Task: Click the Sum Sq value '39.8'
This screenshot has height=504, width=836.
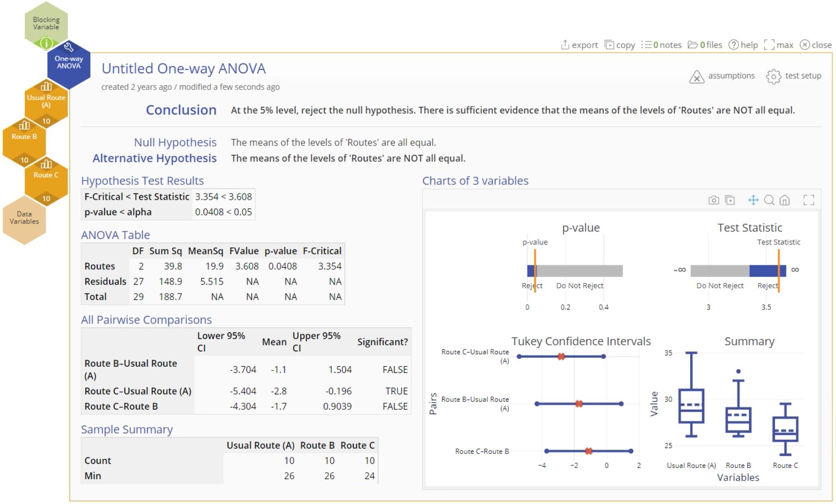Action: 173,266
